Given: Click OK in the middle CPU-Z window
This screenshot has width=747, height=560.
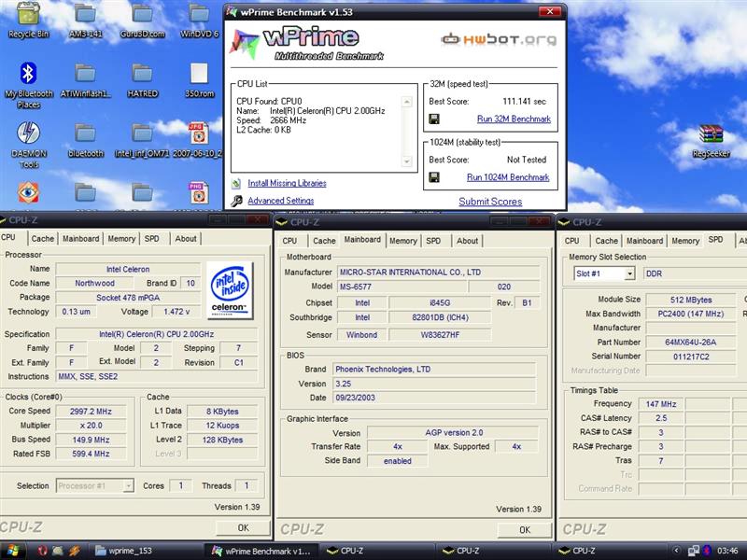Looking at the screenshot, I should click(x=525, y=529).
